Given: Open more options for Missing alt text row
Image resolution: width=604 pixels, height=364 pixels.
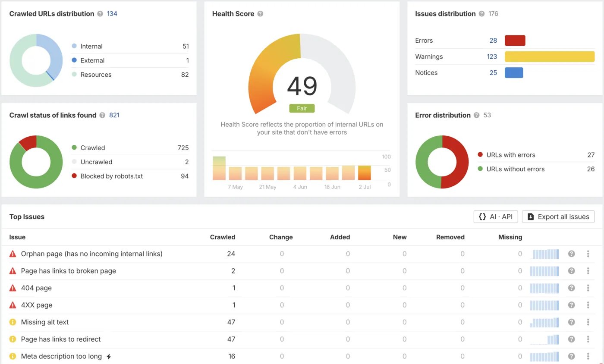Looking at the screenshot, I should point(588,322).
